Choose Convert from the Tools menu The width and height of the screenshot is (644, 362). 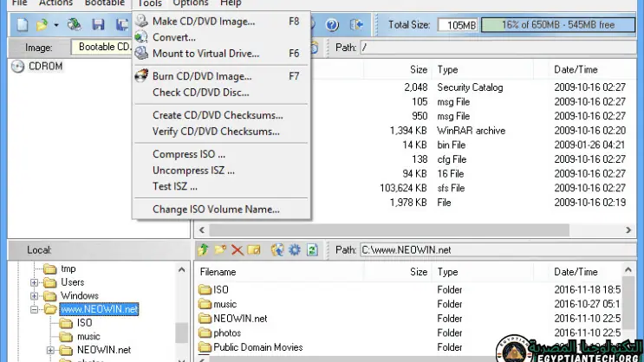[x=221, y=37]
